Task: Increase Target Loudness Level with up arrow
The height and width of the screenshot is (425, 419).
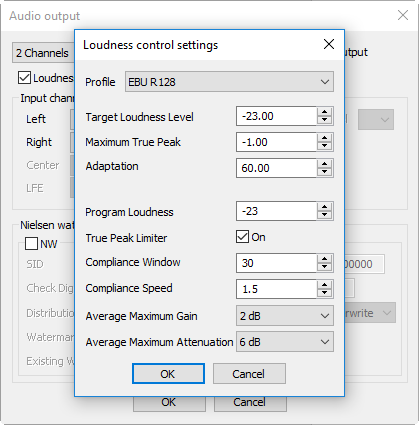Action: (x=324, y=112)
